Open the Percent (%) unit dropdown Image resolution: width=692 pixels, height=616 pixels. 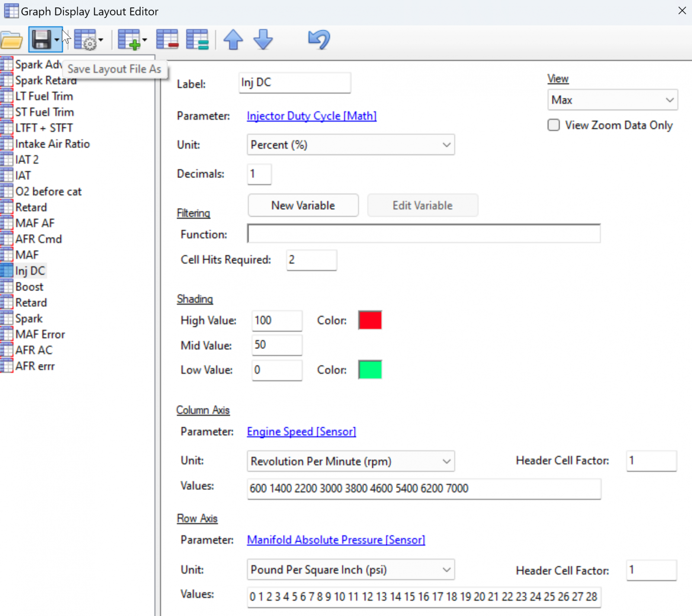351,145
